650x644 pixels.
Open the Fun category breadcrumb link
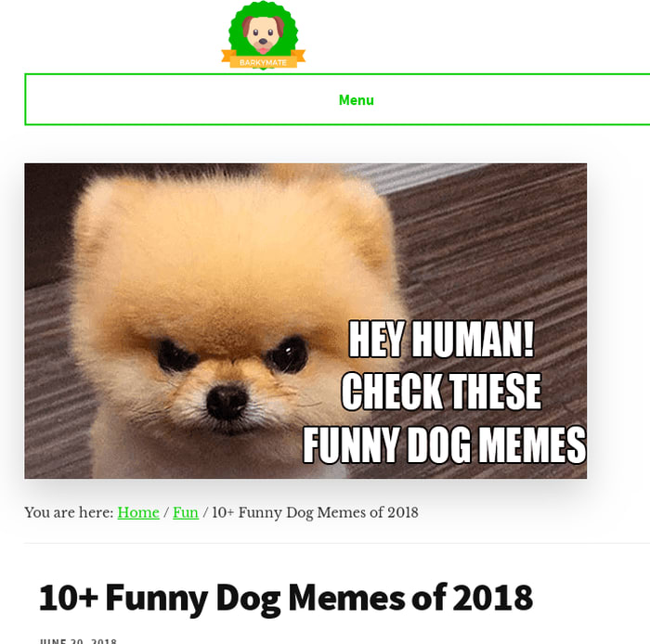(x=186, y=512)
